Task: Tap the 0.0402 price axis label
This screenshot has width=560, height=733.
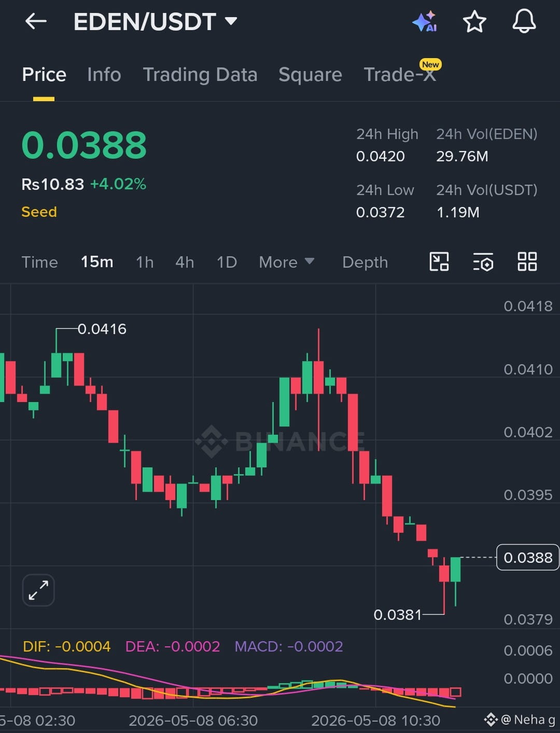Action: point(528,432)
